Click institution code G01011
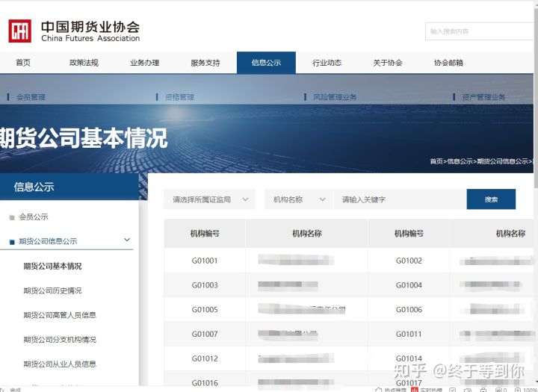Image resolution: width=538 pixels, height=392 pixels. click(x=409, y=334)
